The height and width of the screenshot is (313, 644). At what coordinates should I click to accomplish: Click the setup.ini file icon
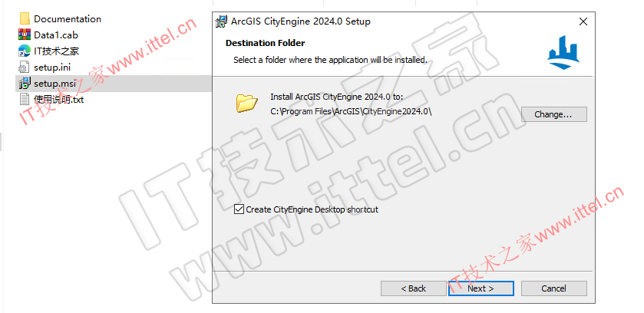click(x=25, y=68)
